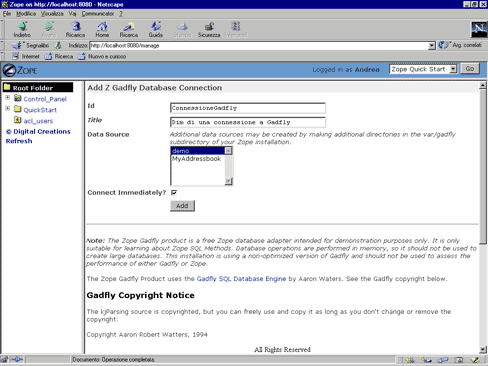Viewport: 488px width, 366px height.
Task: Expand the Control_Panel tree node
Action: [8, 98]
